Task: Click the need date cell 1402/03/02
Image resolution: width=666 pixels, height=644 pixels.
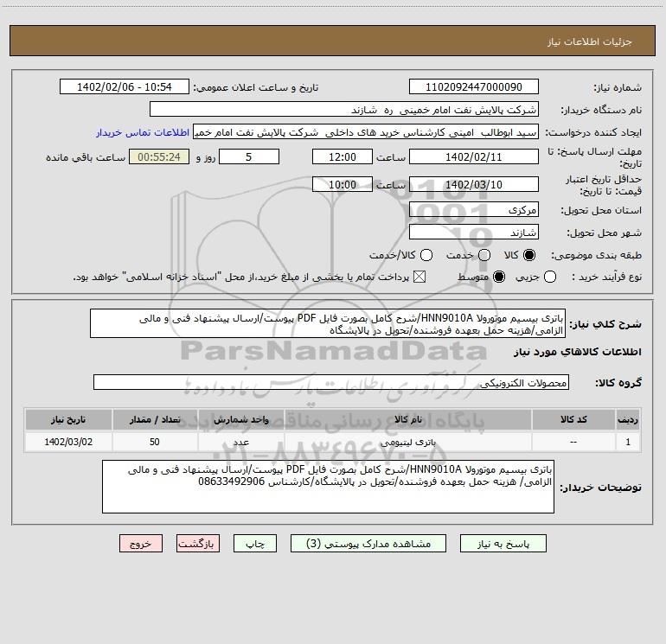Action: click(x=68, y=442)
